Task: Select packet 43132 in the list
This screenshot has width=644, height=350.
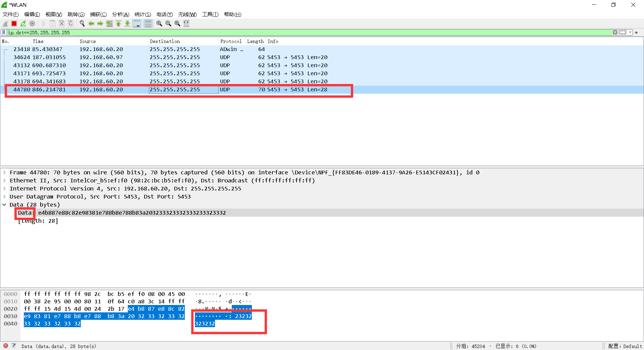Action: 322,65
